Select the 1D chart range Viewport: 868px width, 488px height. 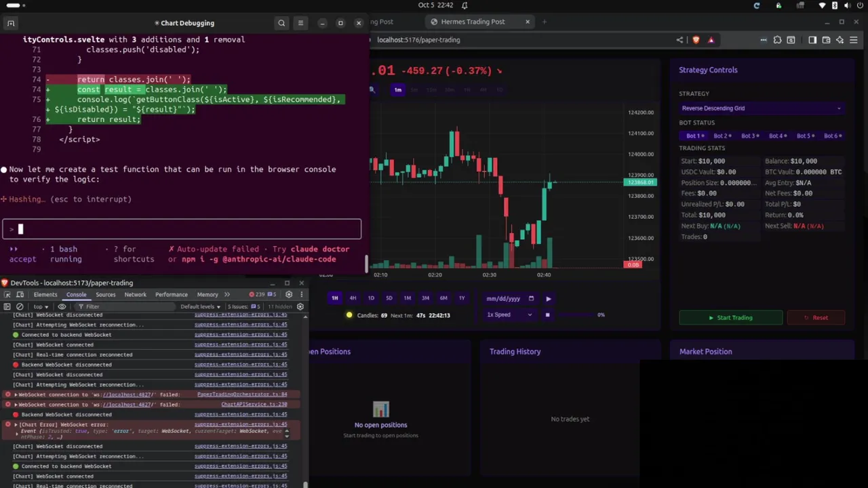[371, 298]
